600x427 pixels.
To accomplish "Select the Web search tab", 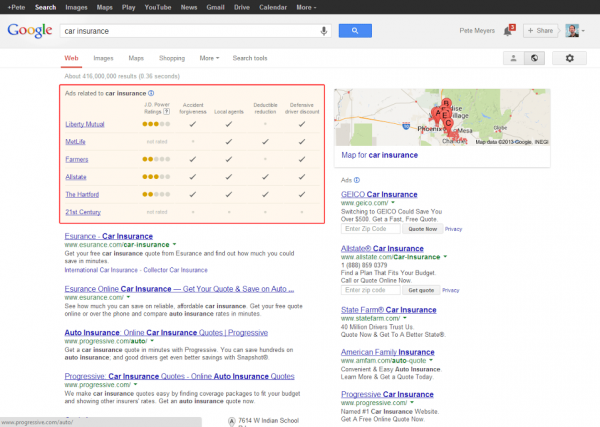I will point(71,58).
